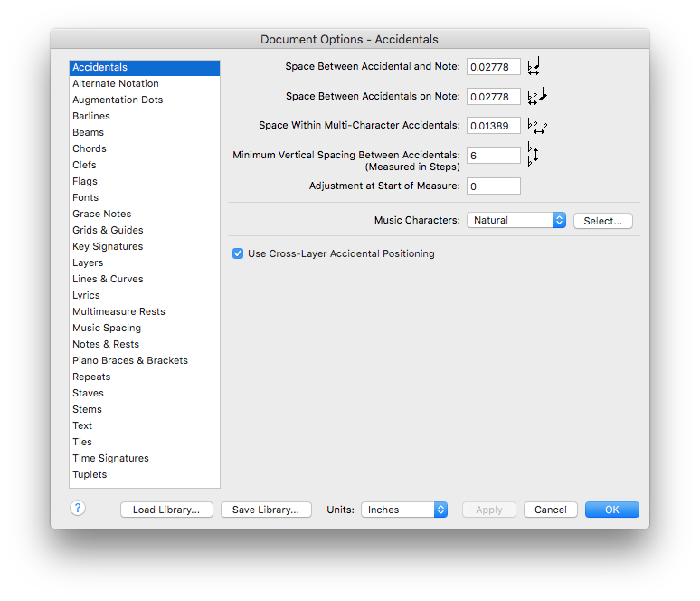Select Layers category
The image size is (700, 601).
coord(145,263)
